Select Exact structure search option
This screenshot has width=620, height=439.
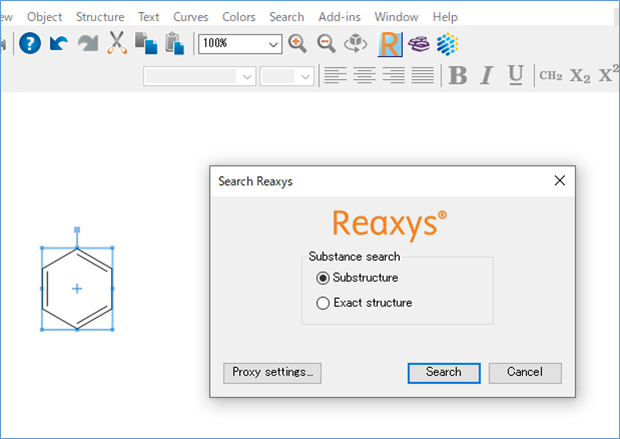pos(364,303)
